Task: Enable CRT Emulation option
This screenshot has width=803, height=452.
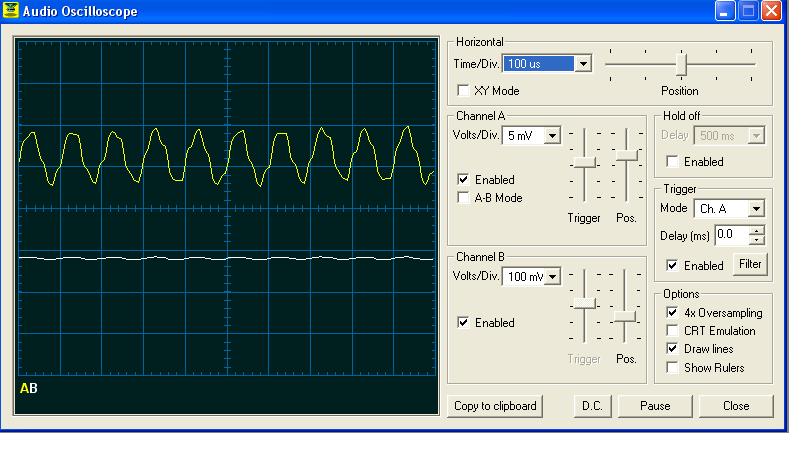Action: coord(673,331)
